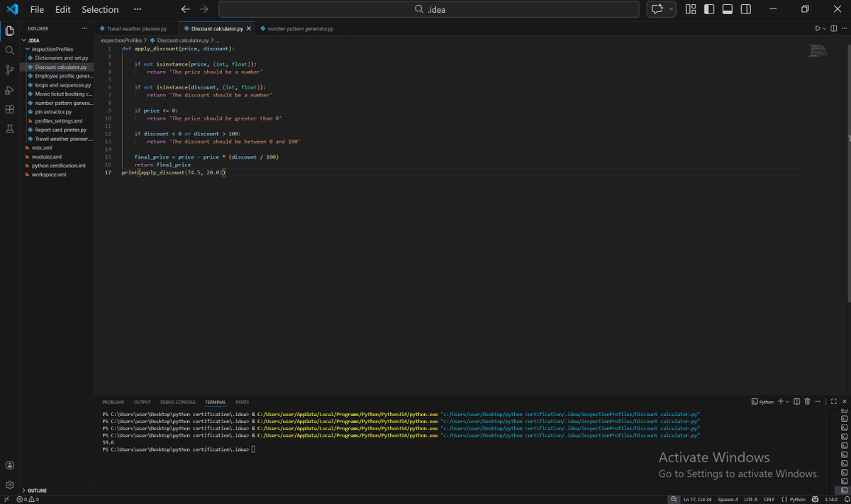Screen dimensions: 851x504
Task: Toggle the primary side bar
Action: pyautogui.click(x=709, y=9)
